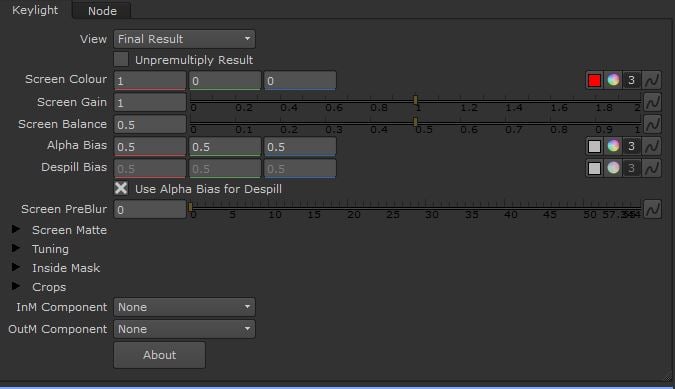Screen dimensions: 675x389
Task: Click the Screen Balance animation curve icon
Action: 652,124
